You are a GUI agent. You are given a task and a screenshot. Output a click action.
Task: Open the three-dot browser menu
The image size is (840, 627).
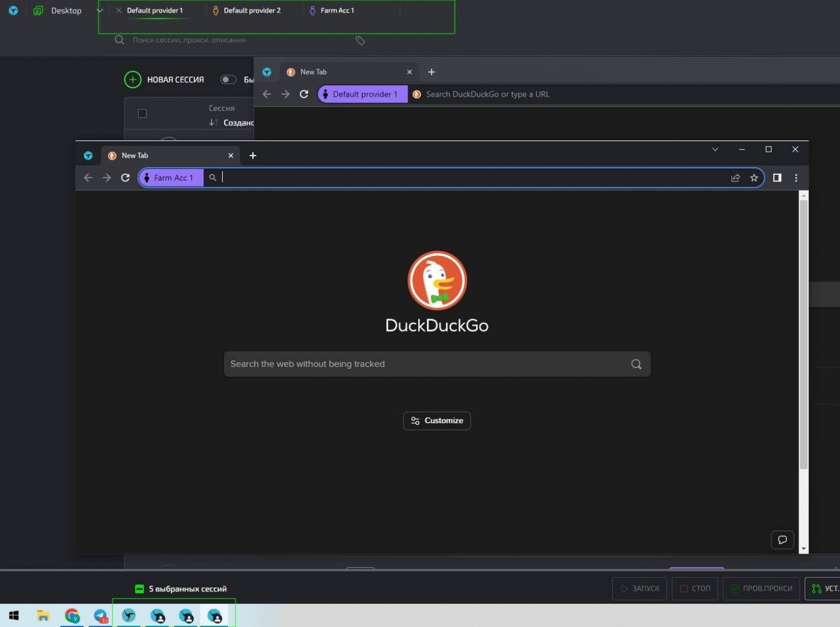[x=796, y=178]
